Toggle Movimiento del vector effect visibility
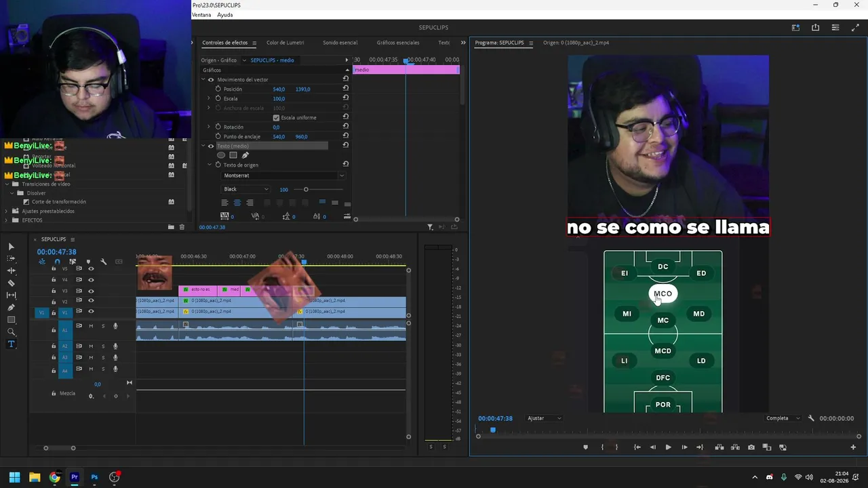The image size is (868, 488). (210, 79)
